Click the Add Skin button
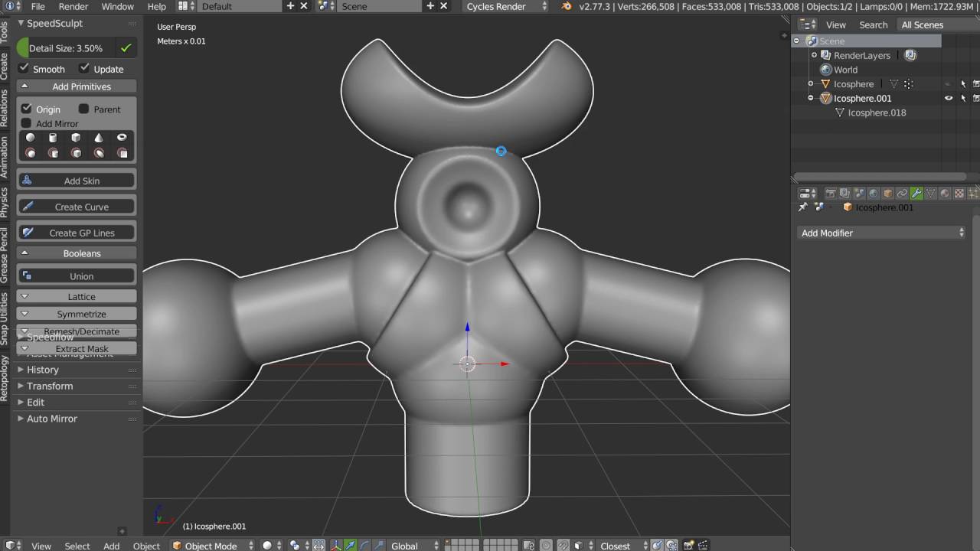The width and height of the screenshot is (980, 551). coord(77,181)
